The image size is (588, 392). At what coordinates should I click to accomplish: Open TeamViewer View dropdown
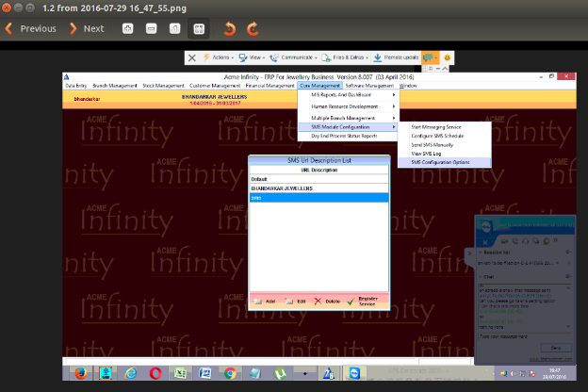252,57
